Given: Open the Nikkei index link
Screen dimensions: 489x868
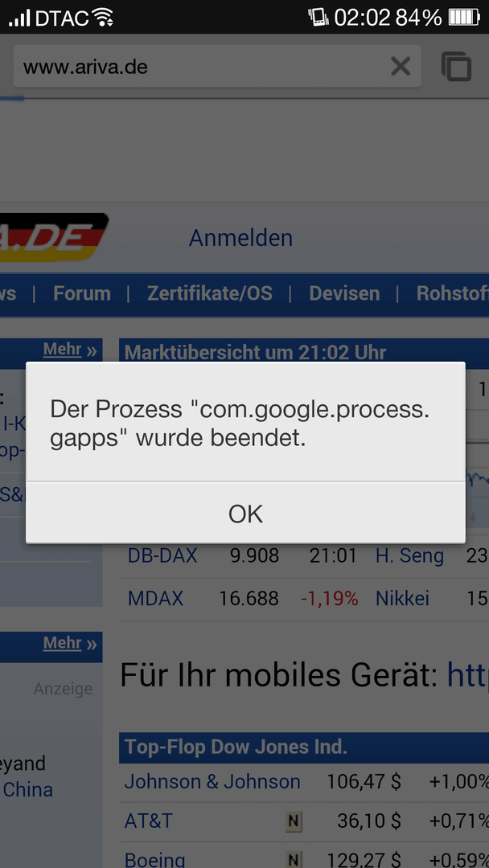Looking at the screenshot, I should click(402, 599).
